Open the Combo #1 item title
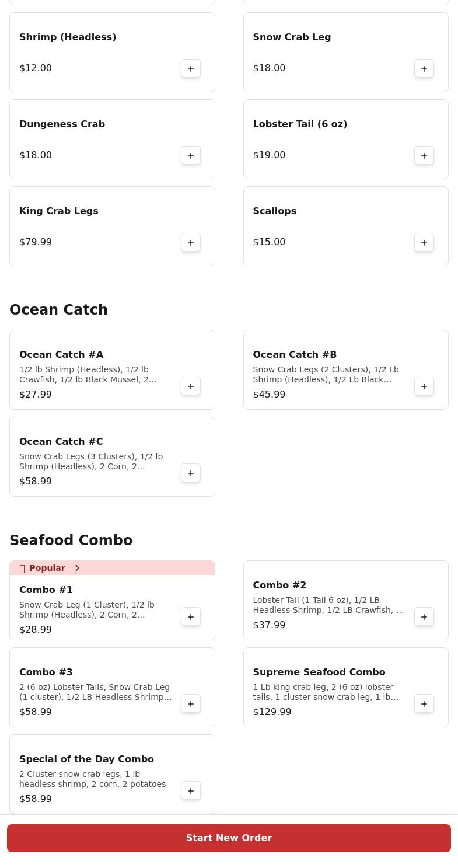The width and height of the screenshot is (458, 868). coord(46,590)
